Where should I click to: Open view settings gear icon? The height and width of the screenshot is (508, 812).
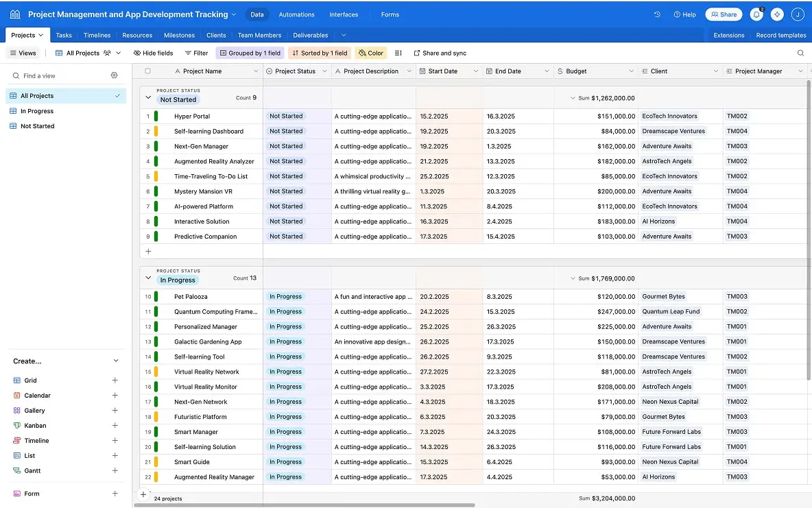pos(115,75)
